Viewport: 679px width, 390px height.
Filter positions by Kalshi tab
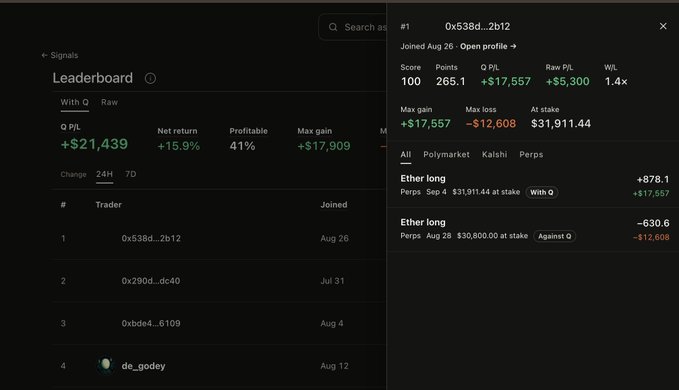(x=494, y=155)
